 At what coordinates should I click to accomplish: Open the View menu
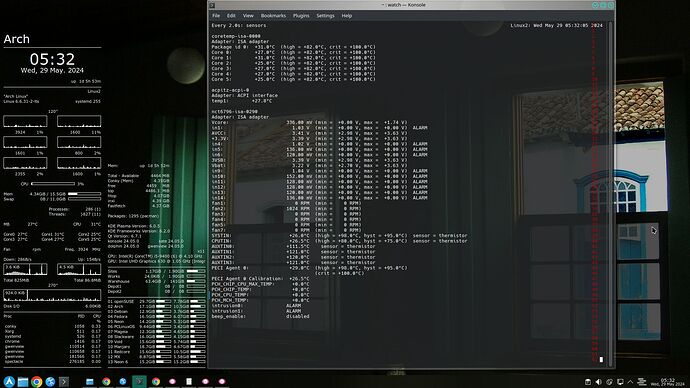pos(248,16)
